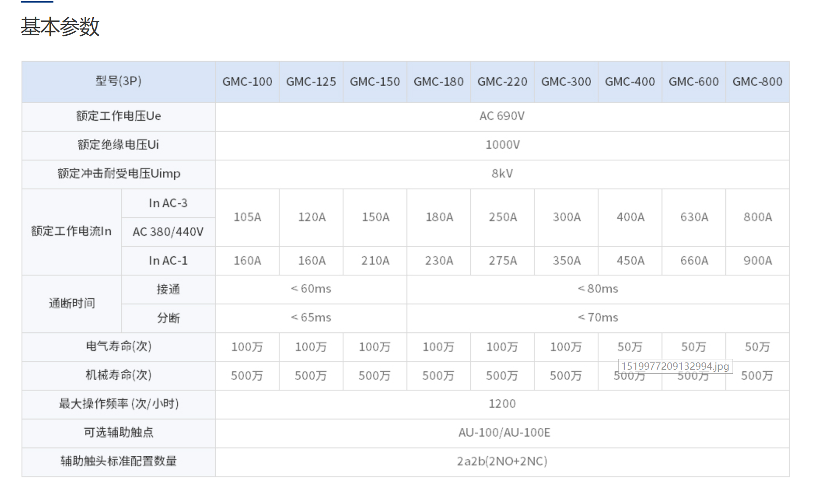
Task: Click the 1000V insulation voltage value
Action: tap(502, 145)
